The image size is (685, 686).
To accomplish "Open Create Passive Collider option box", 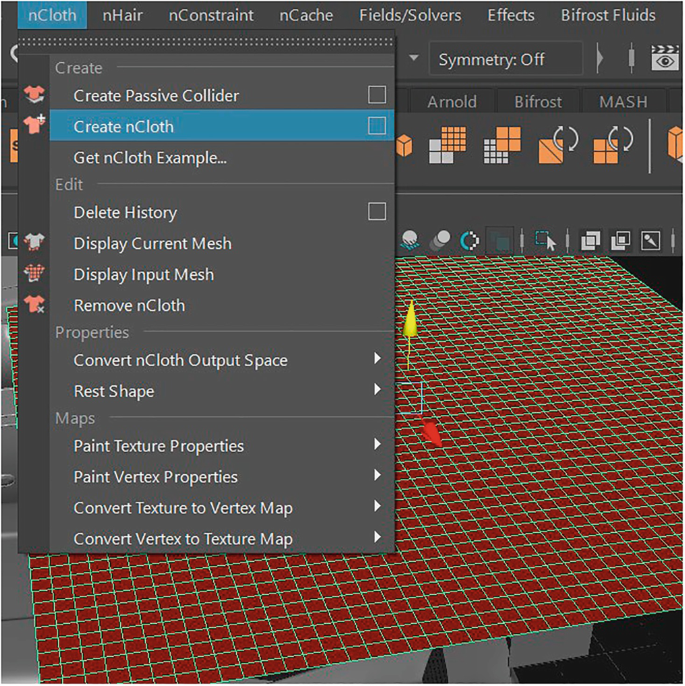I will pyautogui.click(x=376, y=96).
